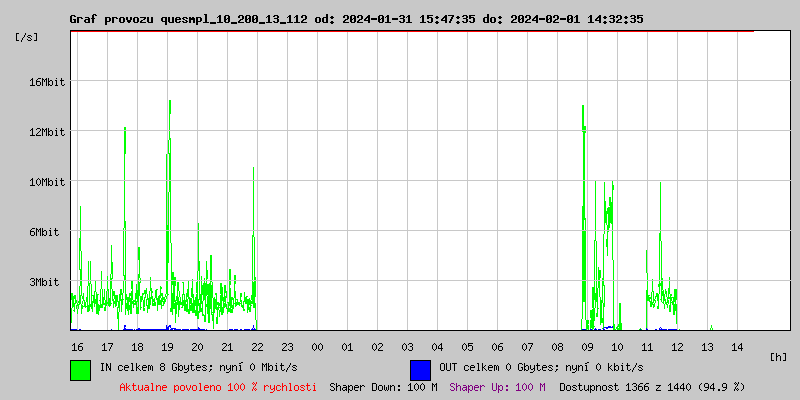This screenshot has width=800, height=400.
Task: Click the red 'Aktualne povoleno 100 % rychlosti' text
Action: pos(218,386)
